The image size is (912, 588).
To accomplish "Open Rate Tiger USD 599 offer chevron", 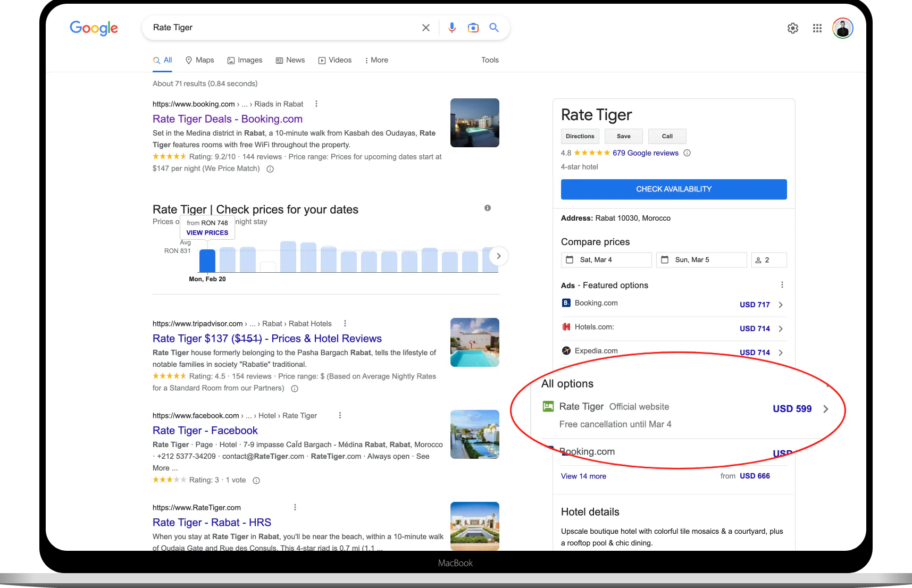I will coord(826,409).
